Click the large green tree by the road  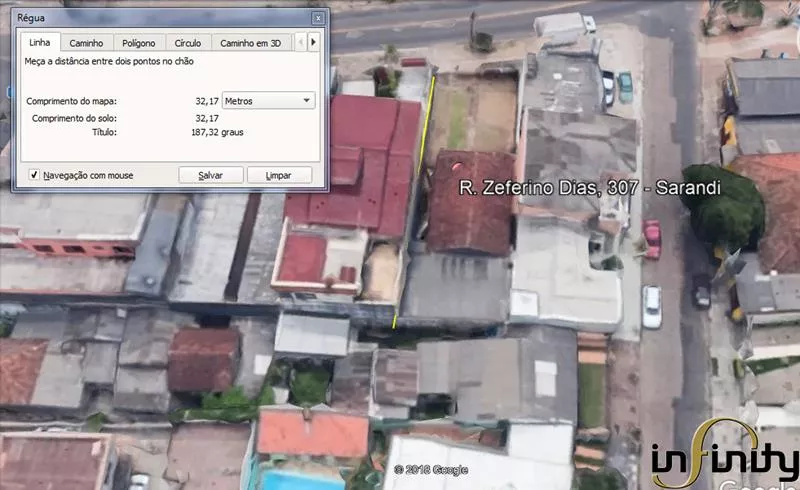[725, 207]
